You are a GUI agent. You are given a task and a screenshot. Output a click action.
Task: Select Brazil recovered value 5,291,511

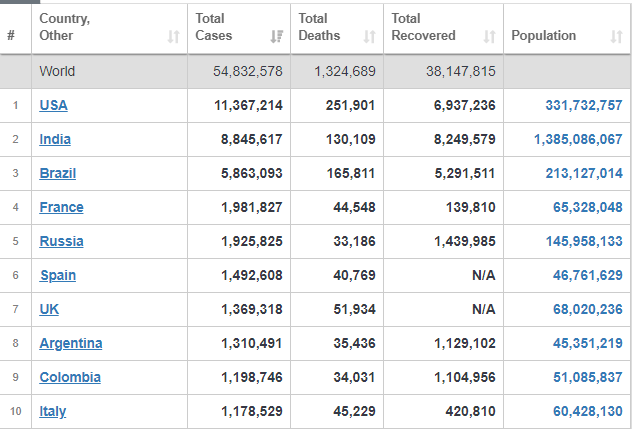(464, 173)
